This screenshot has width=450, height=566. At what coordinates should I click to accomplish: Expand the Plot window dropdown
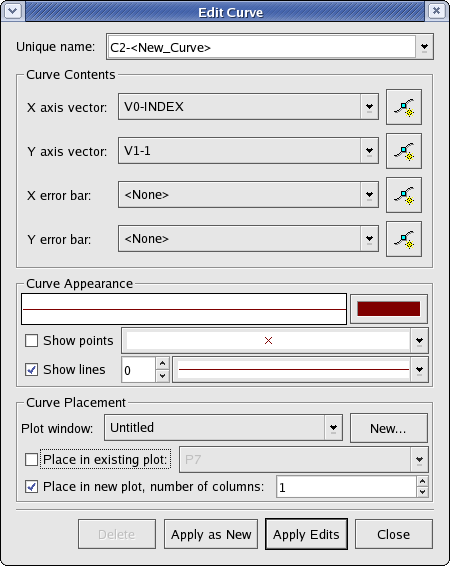(333, 428)
